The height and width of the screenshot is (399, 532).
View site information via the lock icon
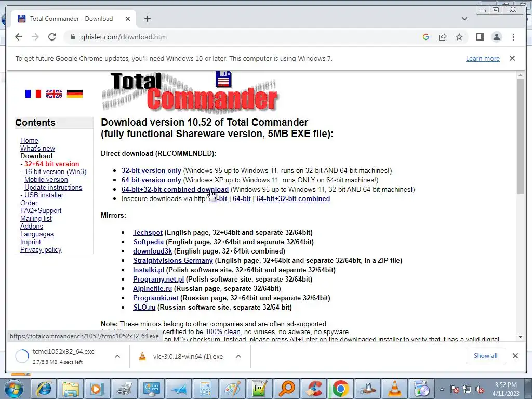pos(72,37)
